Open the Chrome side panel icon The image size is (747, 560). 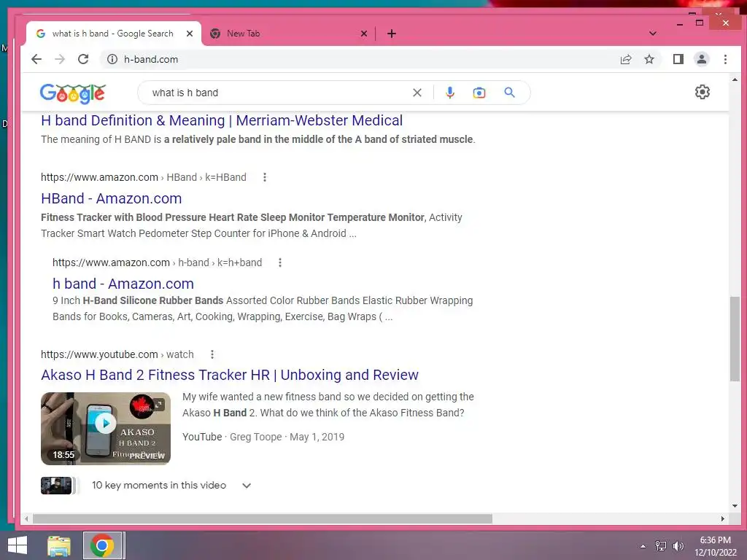[678, 59]
